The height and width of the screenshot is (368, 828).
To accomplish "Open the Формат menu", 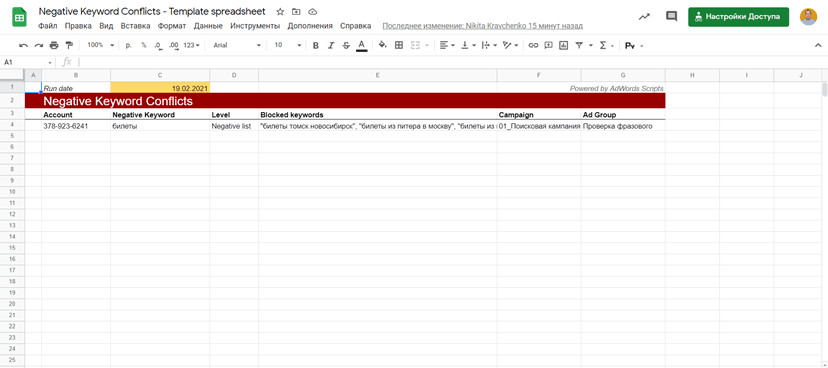I will tap(172, 25).
